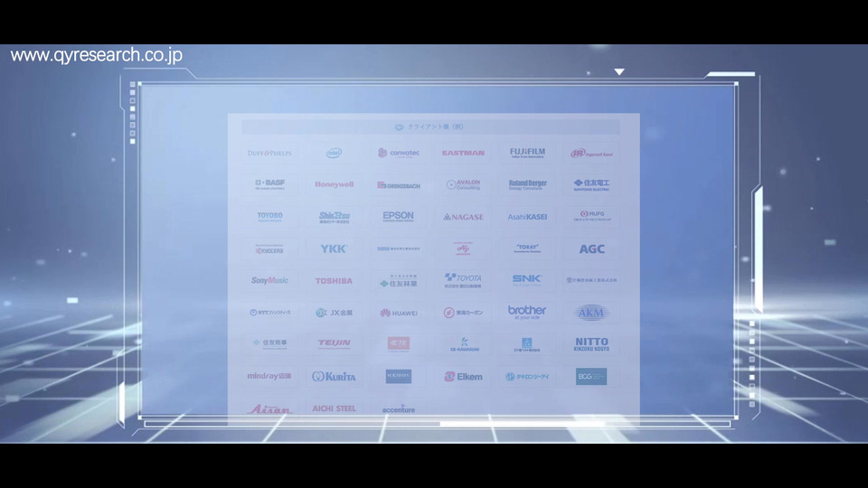Select the Accenture logo
This screenshot has height=488, width=868.
pos(399,408)
